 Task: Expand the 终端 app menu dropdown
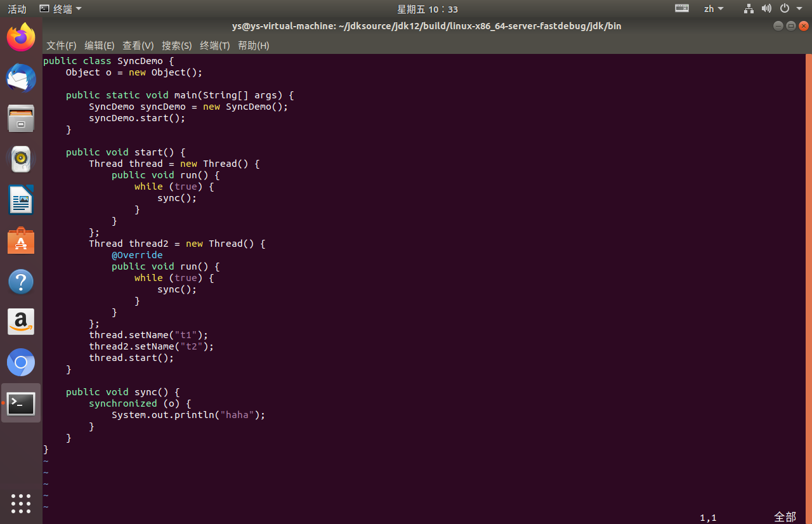click(x=61, y=9)
